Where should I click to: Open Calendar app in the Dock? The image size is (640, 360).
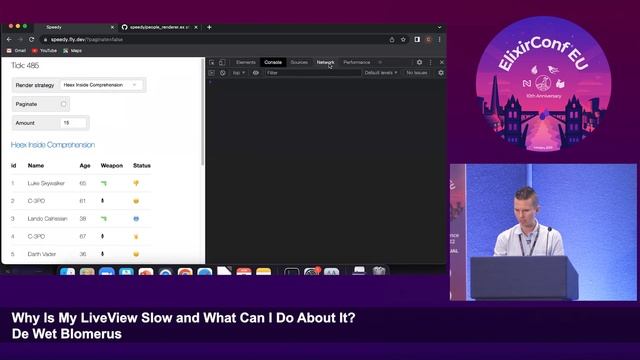click(x=244, y=272)
